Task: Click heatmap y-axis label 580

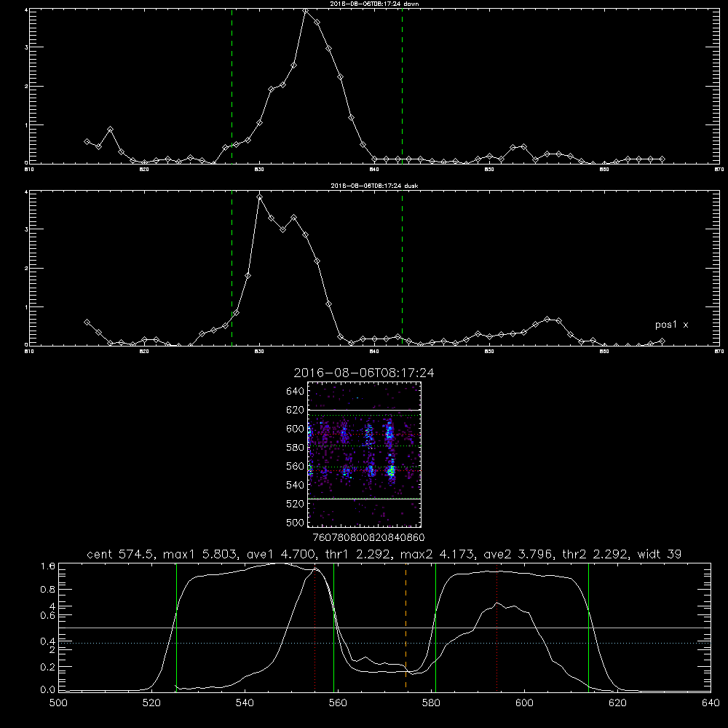Action: click(296, 448)
